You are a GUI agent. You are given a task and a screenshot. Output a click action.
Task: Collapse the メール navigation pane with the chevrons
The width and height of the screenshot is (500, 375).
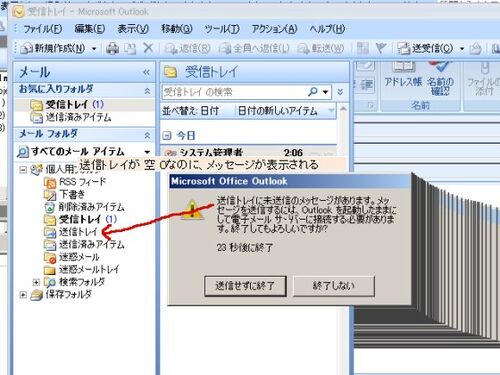tap(146, 72)
